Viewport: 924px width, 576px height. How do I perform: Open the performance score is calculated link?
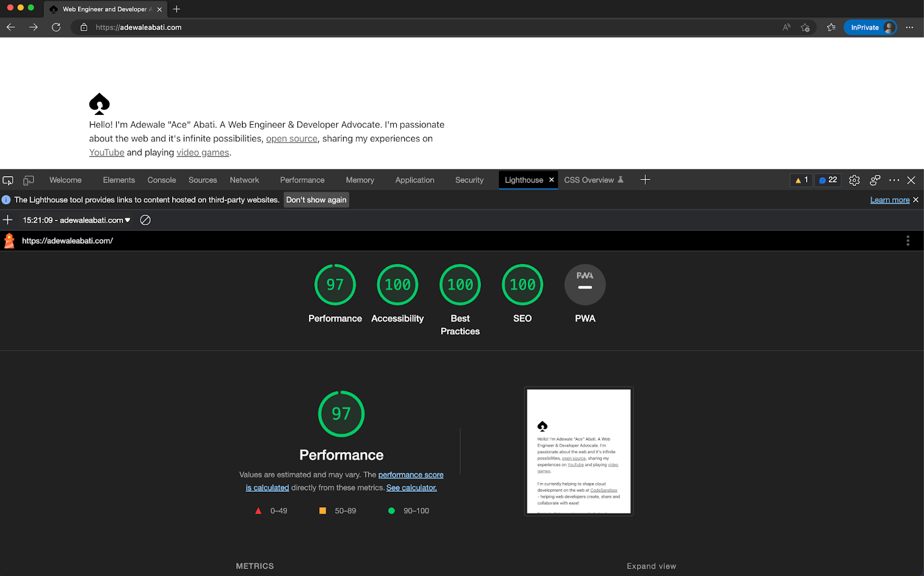tap(345, 481)
